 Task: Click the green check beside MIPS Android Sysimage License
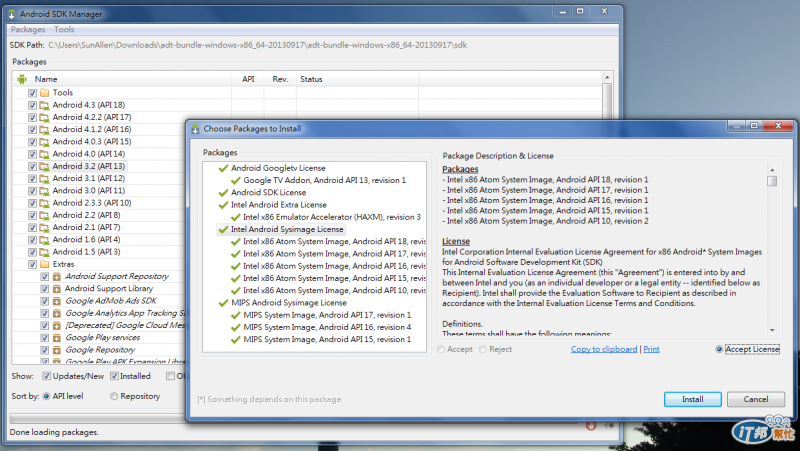(x=223, y=303)
